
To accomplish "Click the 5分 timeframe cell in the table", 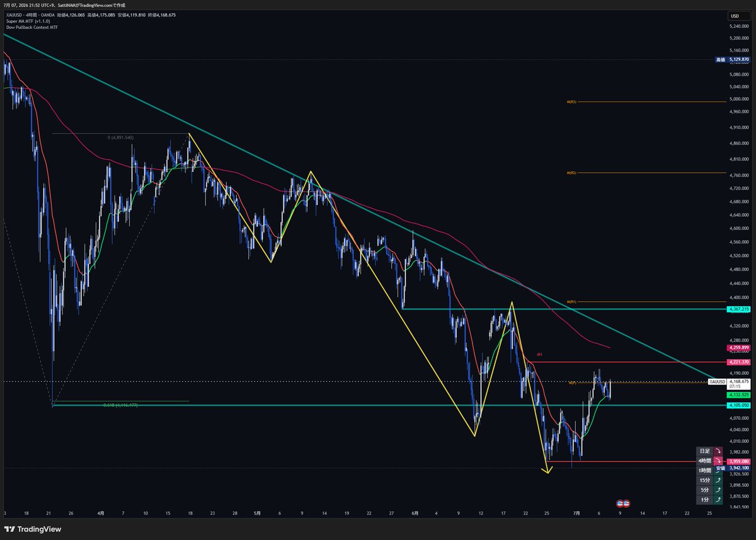I will [x=704, y=490].
